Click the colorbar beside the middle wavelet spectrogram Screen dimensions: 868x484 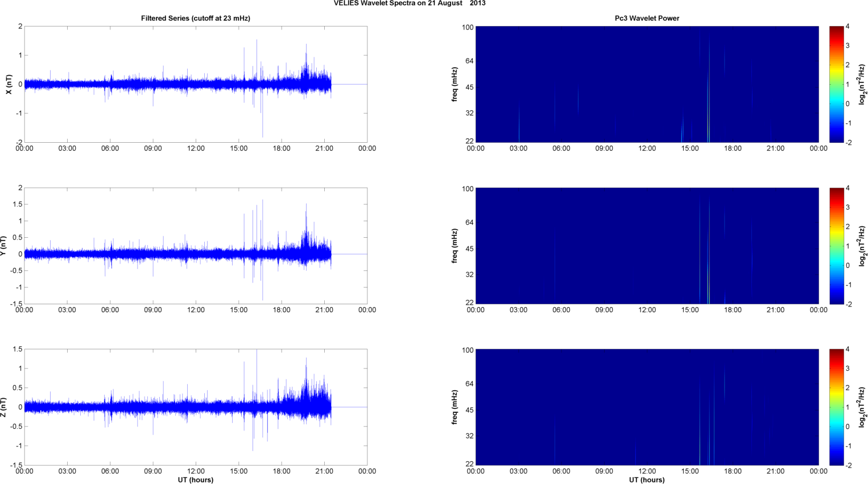pyautogui.click(x=836, y=246)
